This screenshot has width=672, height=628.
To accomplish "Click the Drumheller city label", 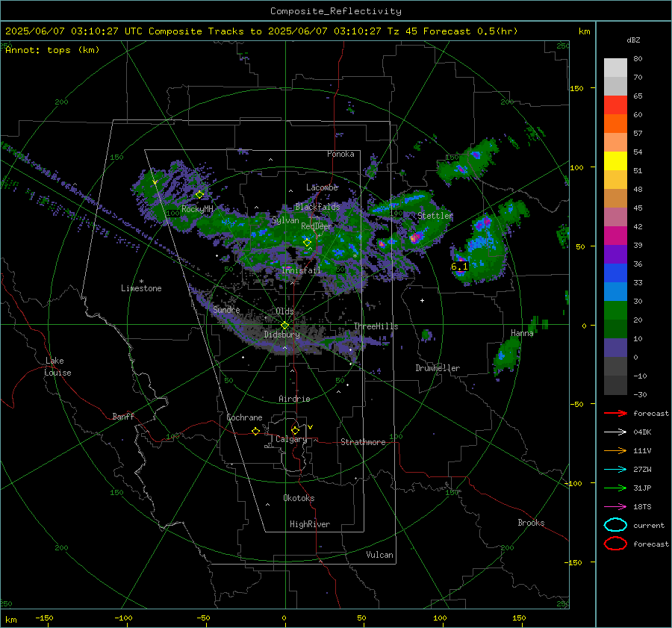I will click(x=438, y=368).
